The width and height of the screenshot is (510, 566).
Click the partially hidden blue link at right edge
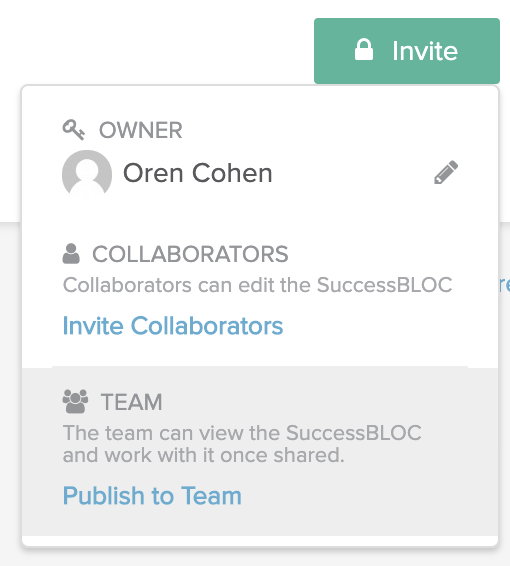point(505,285)
